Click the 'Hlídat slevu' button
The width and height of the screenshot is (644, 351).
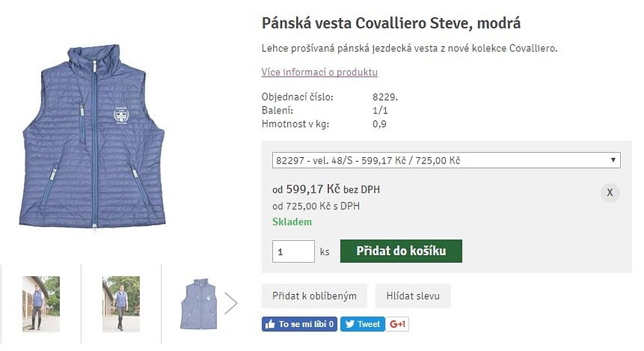click(x=413, y=296)
